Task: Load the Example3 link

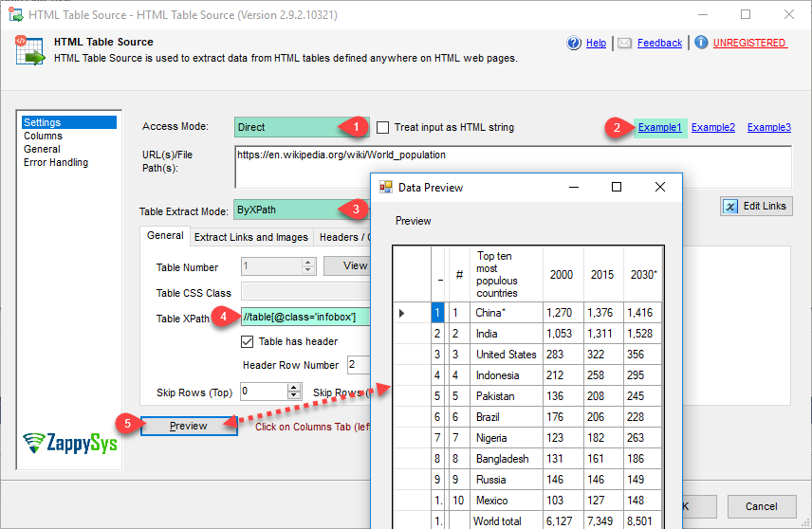Action: click(769, 127)
